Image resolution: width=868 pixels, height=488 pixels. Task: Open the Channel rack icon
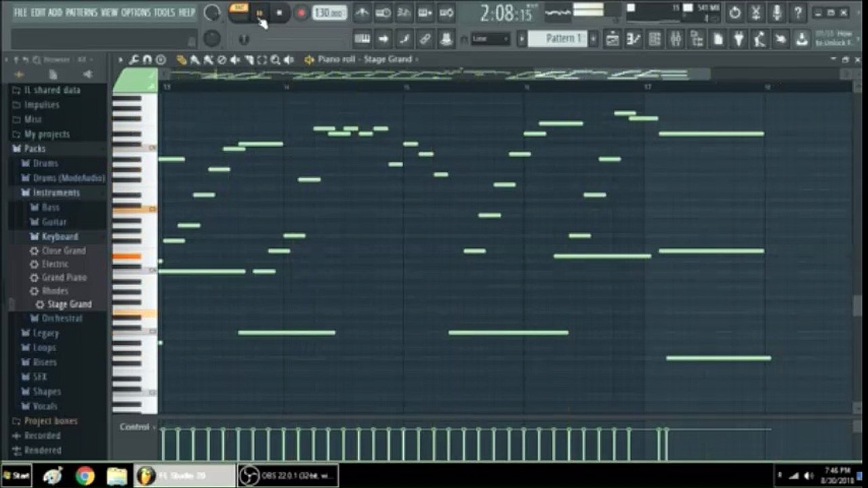coord(655,39)
